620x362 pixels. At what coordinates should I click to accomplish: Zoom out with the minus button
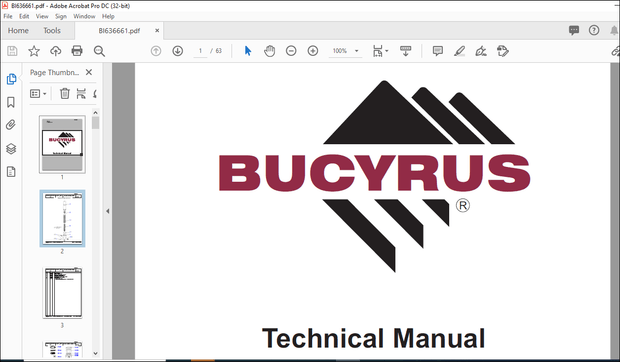point(291,51)
